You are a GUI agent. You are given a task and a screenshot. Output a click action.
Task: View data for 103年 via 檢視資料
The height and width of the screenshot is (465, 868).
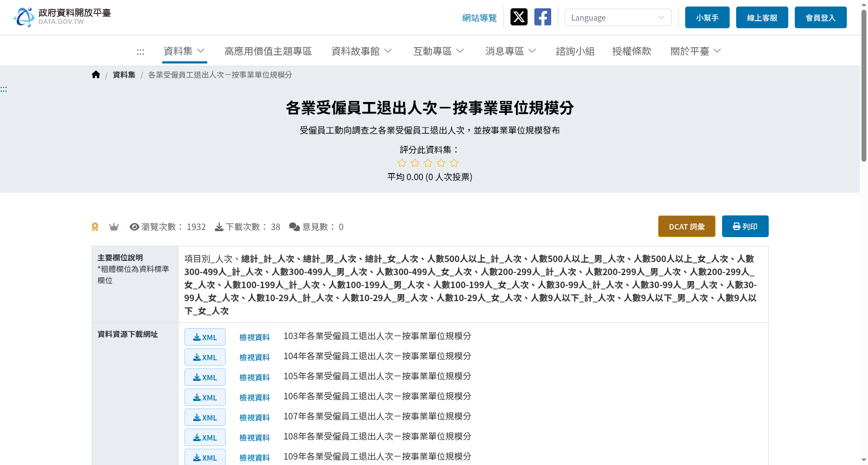[254, 337]
